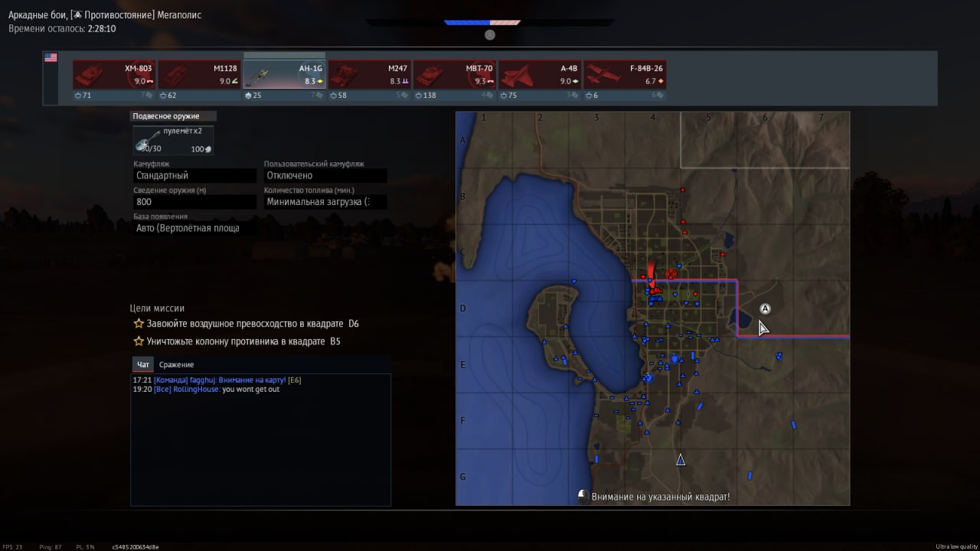Click objective text about square D6

click(x=253, y=324)
